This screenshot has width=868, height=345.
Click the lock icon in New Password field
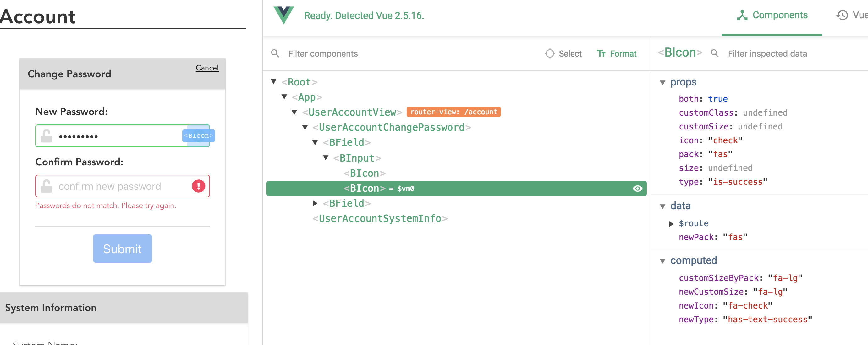tap(47, 136)
